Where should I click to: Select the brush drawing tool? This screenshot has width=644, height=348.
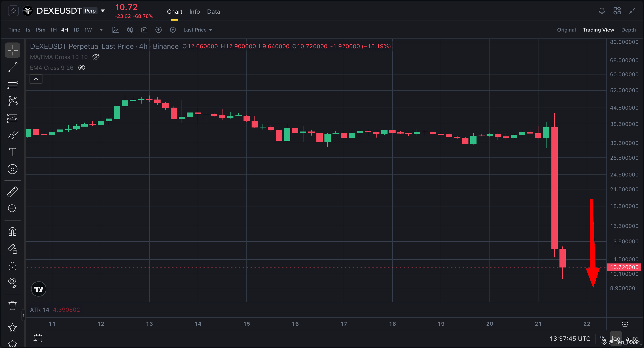[13, 135]
